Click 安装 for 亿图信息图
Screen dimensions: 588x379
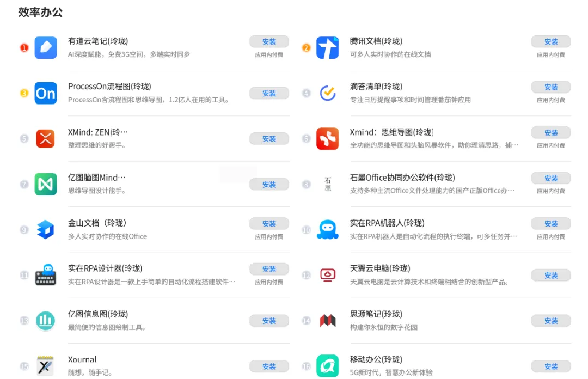pos(269,321)
